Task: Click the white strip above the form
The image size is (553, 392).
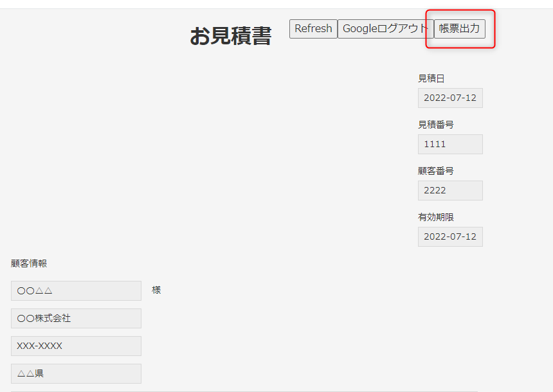Action: click(x=276, y=4)
